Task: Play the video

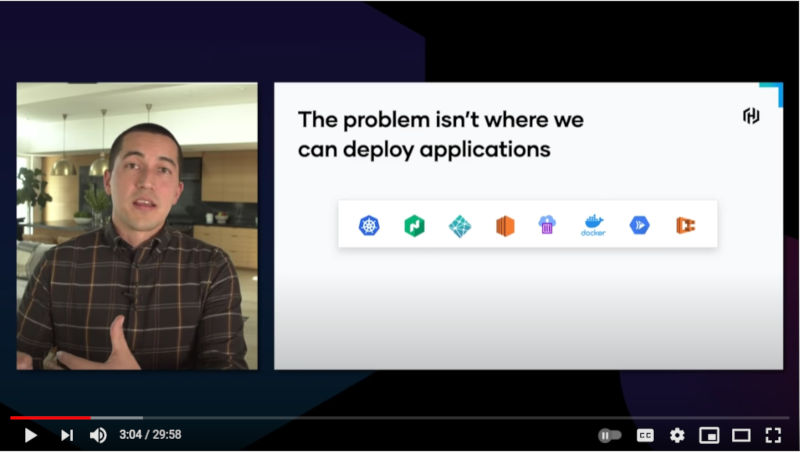Action: coord(31,435)
